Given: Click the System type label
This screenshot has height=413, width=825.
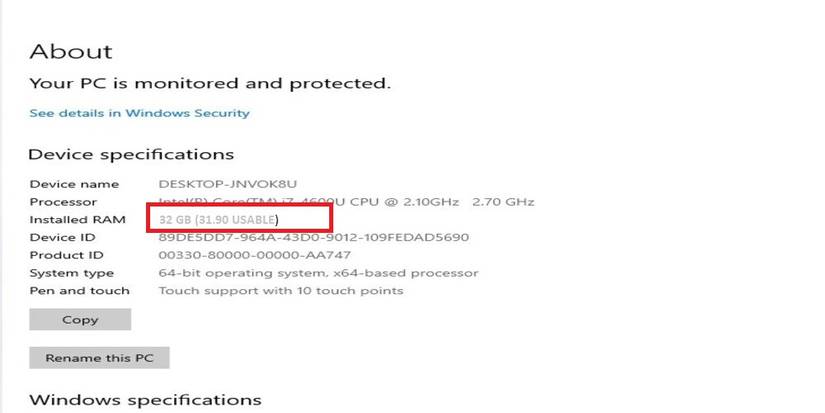Looking at the screenshot, I should [x=71, y=273].
